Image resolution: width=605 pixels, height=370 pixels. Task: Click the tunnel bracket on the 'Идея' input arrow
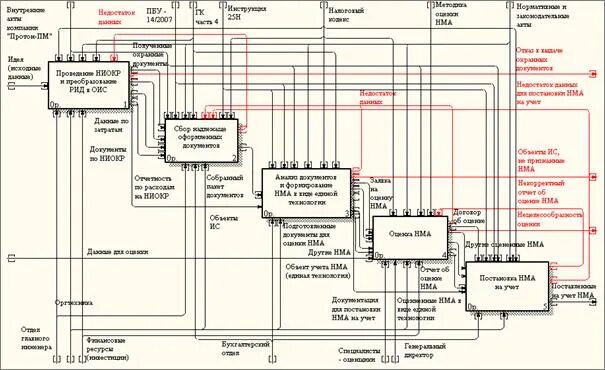[x=12, y=86]
